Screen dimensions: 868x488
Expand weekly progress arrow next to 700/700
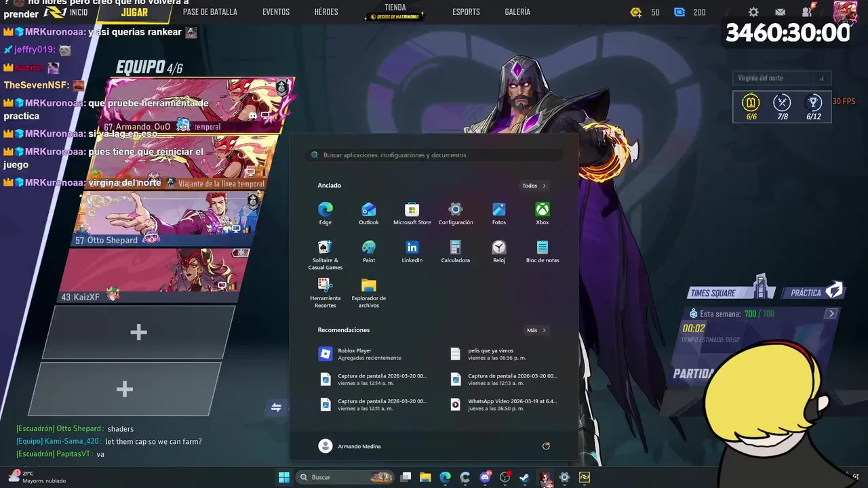click(x=831, y=313)
